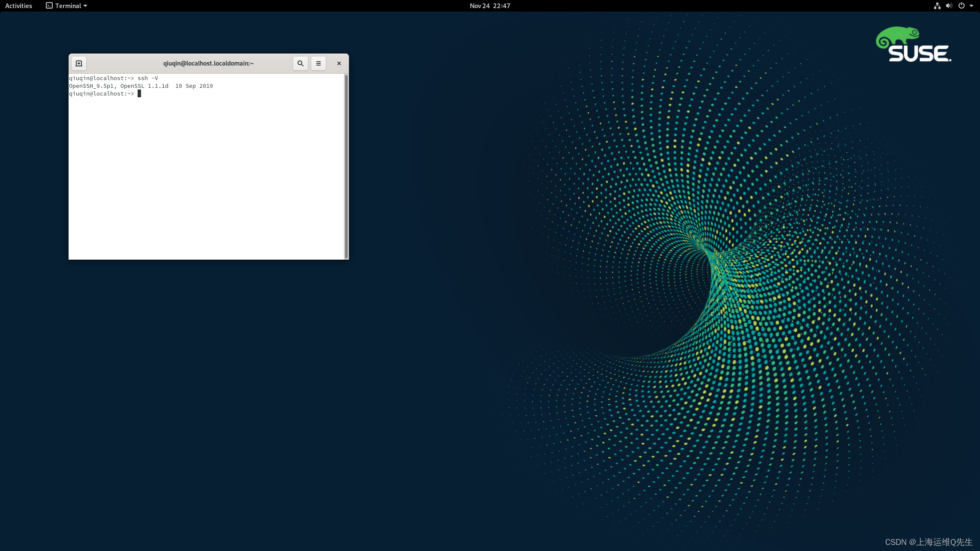Click the power icon in the top bar
Image resolution: width=980 pixels, height=551 pixels.
961,6
